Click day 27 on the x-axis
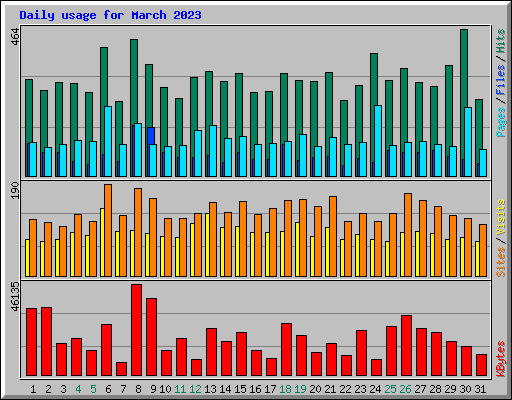The width and height of the screenshot is (512, 400). pos(420,389)
